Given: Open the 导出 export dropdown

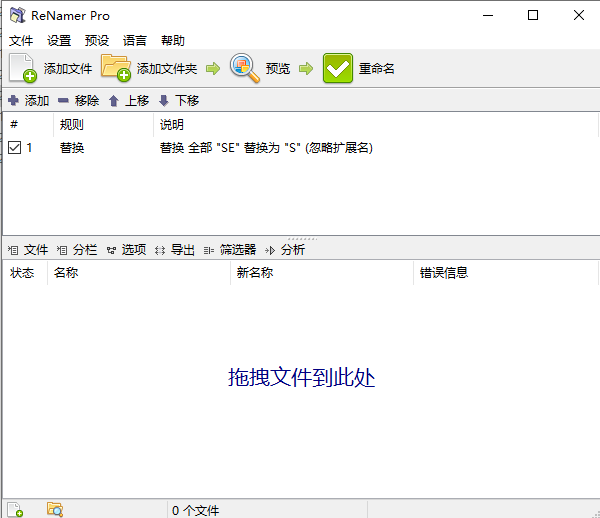Looking at the screenshot, I should pyautogui.click(x=175, y=250).
